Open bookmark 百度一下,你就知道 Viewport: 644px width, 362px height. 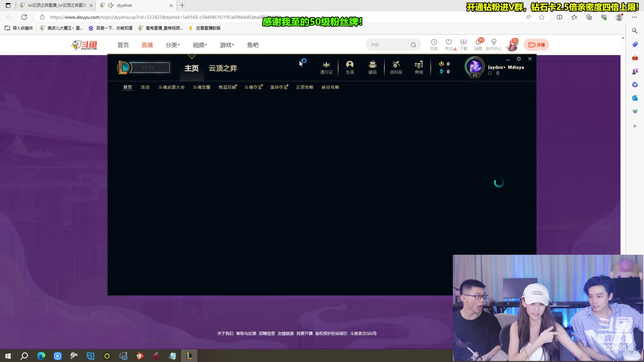pyautogui.click(x=110, y=28)
